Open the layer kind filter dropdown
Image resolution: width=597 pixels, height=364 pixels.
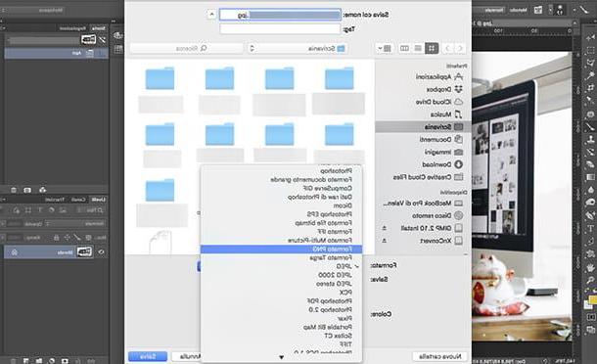92,210
